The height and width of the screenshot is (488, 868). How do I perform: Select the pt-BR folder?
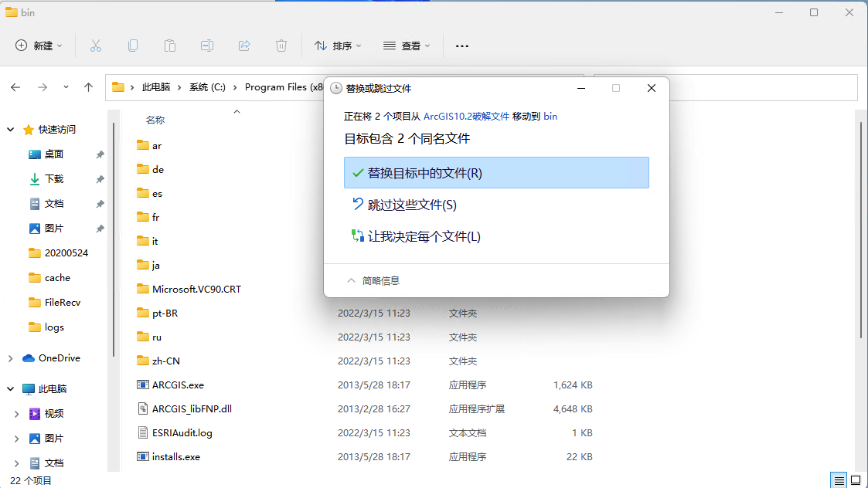(165, 313)
